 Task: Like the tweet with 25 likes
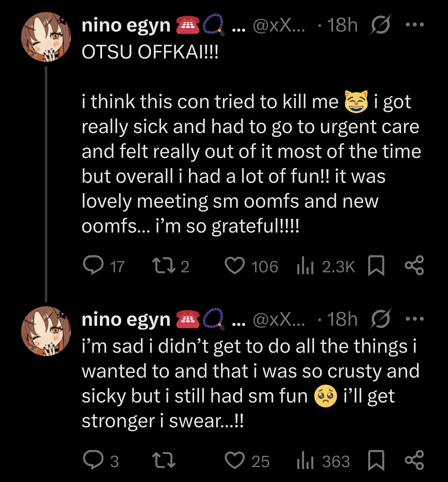(x=235, y=460)
